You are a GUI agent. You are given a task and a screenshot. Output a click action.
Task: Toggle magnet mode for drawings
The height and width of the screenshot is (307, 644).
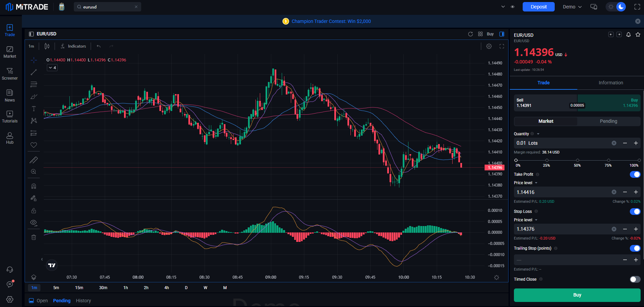pyautogui.click(x=34, y=186)
